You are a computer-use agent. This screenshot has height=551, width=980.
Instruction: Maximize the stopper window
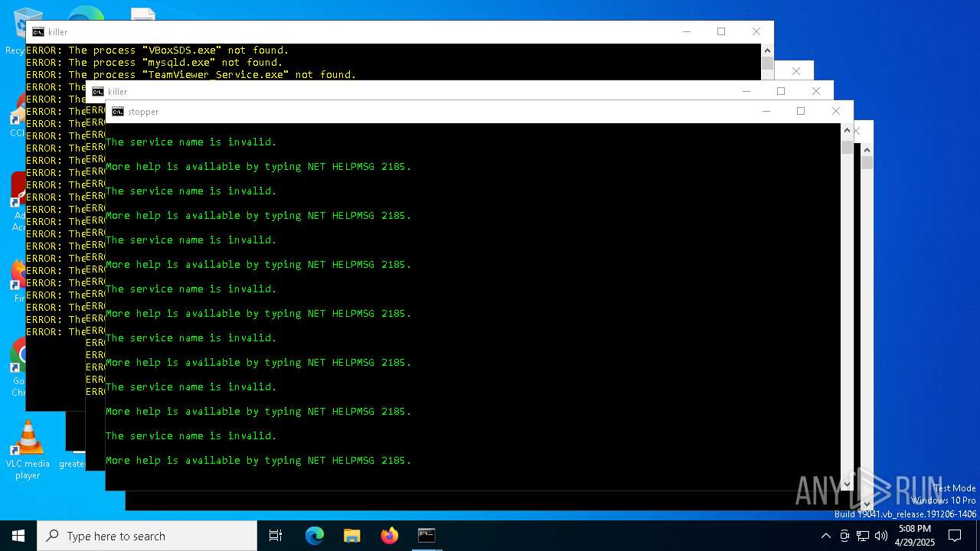(801, 111)
